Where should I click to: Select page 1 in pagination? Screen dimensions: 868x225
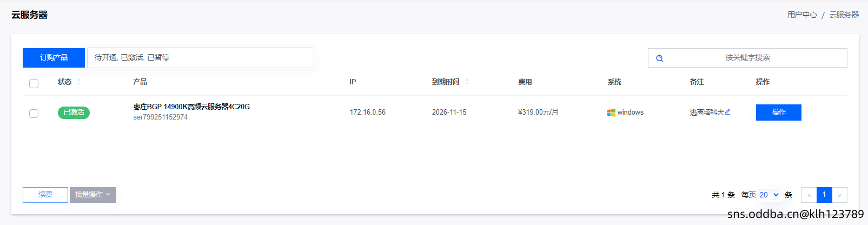824,195
